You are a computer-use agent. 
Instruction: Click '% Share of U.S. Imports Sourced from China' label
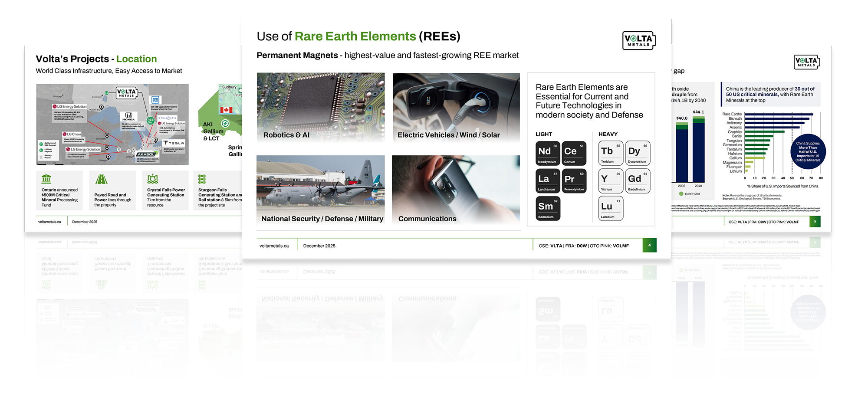(783, 186)
